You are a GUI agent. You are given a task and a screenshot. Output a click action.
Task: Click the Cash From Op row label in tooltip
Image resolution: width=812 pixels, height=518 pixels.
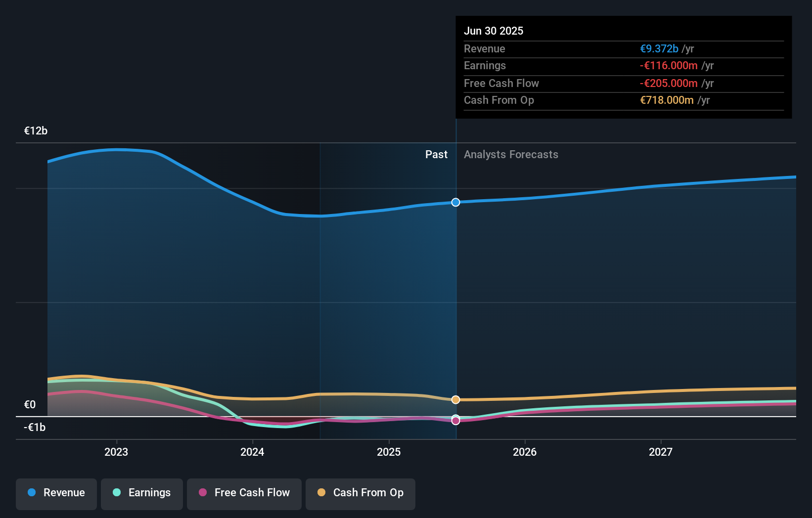[499, 100]
